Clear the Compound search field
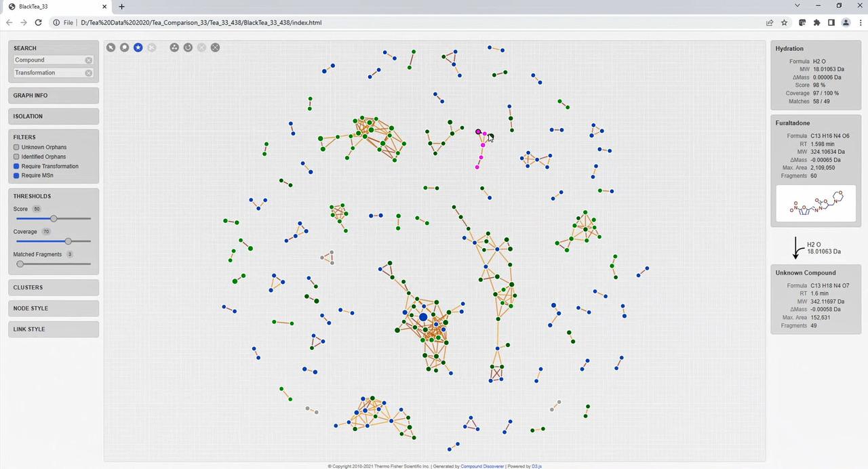The width and height of the screenshot is (868, 469). coord(89,60)
